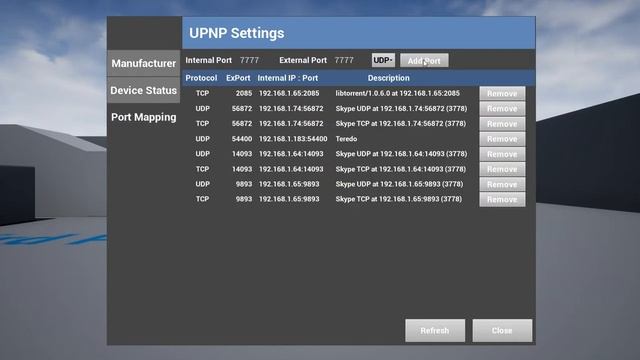
Task: Click the UPNP Settings title
Action: [x=237, y=33]
